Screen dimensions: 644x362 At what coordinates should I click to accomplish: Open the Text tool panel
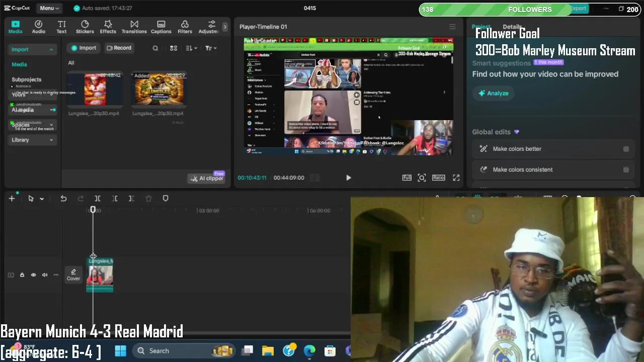coord(61,27)
